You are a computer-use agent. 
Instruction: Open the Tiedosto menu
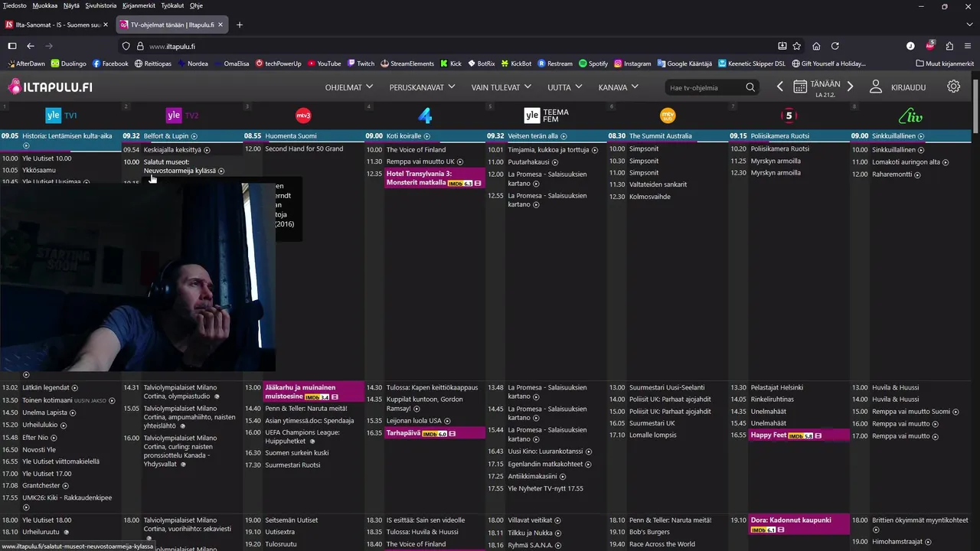click(15, 5)
